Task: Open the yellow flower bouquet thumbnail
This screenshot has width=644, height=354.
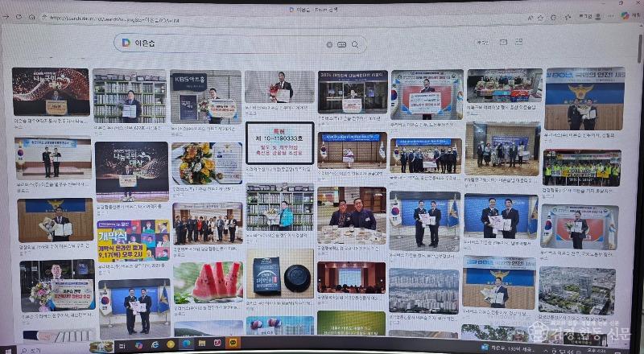Action: 207,163
